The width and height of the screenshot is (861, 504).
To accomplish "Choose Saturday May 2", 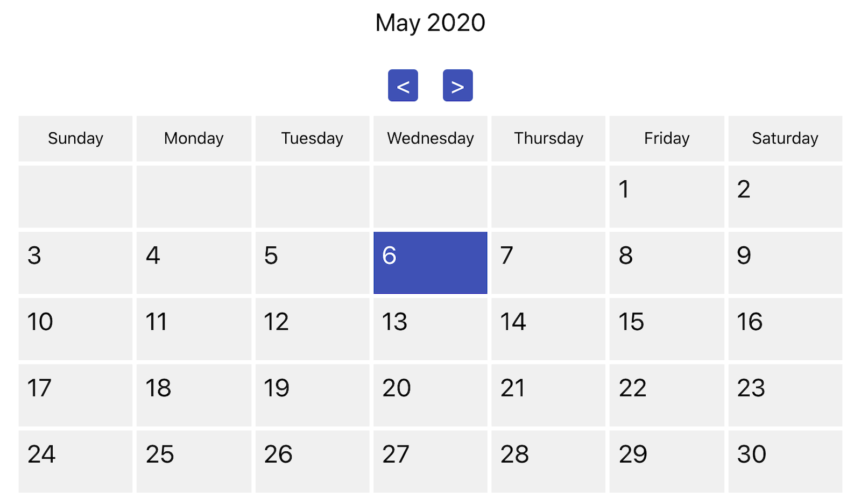I will pos(785,196).
